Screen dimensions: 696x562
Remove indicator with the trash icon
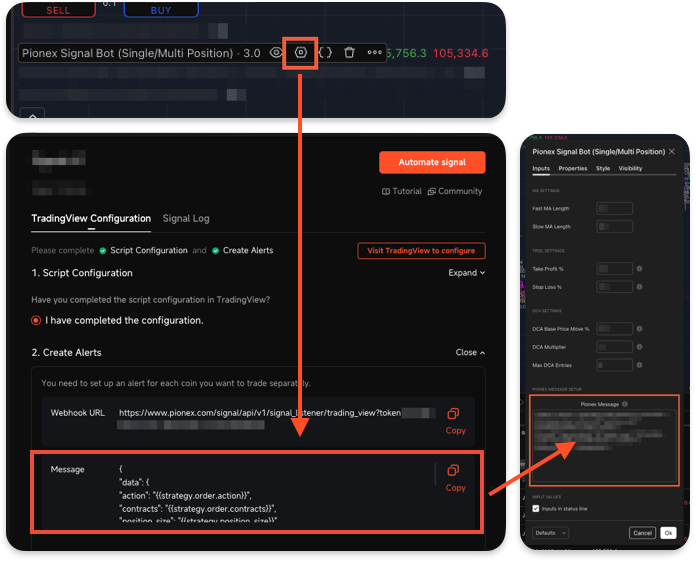tap(349, 53)
